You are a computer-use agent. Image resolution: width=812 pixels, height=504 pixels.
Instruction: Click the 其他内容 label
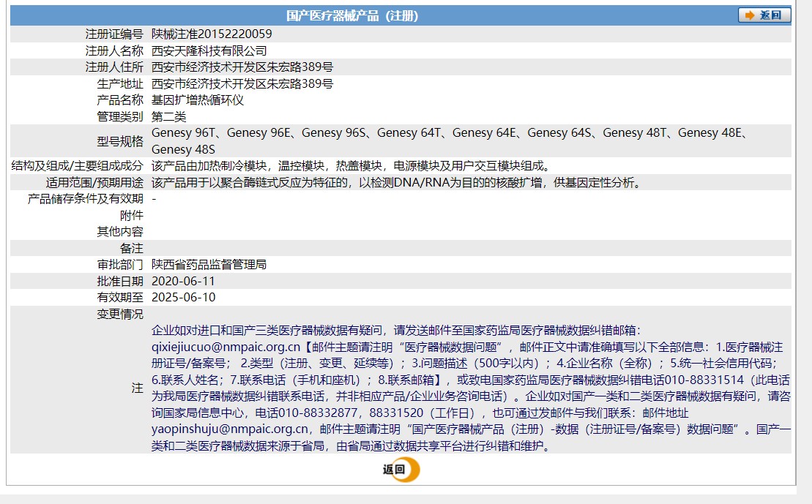119,232
